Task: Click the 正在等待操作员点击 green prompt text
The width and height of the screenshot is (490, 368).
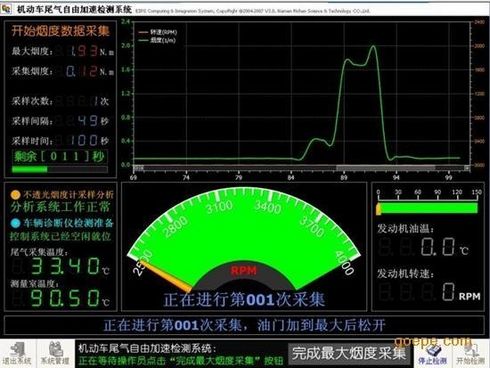Action: coord(181,360)
